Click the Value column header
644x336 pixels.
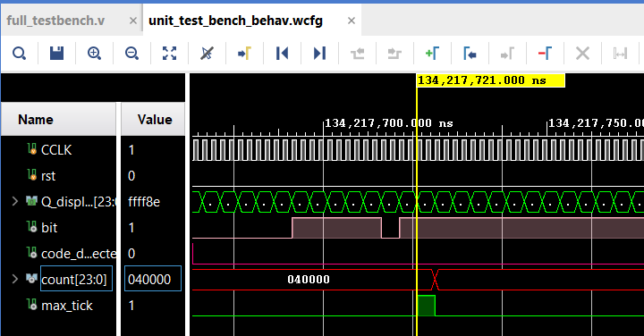click(153, 120)
